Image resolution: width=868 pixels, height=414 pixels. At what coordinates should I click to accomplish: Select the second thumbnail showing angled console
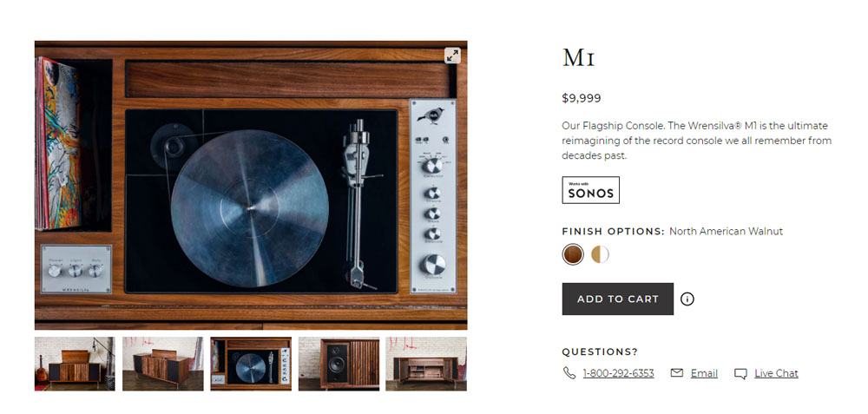[163, 364]
